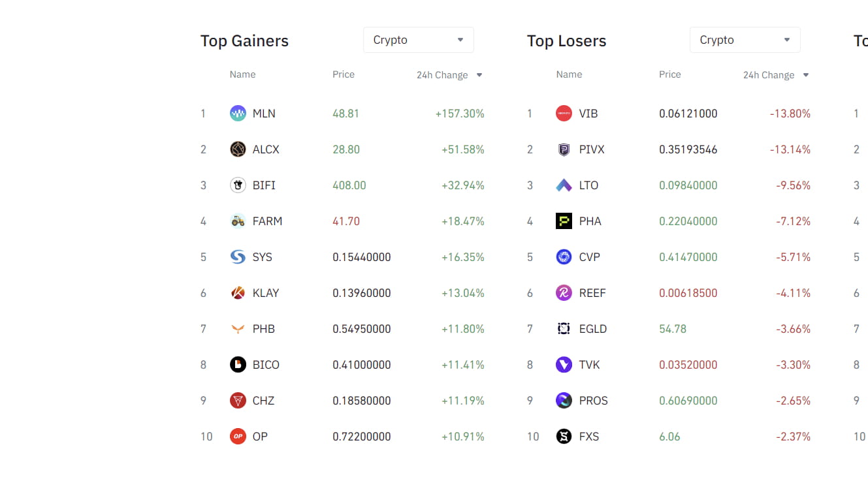The height and width of the screenshot is (479, 868).
Task: Click the MLN coin icon
Action: (238, 113)
